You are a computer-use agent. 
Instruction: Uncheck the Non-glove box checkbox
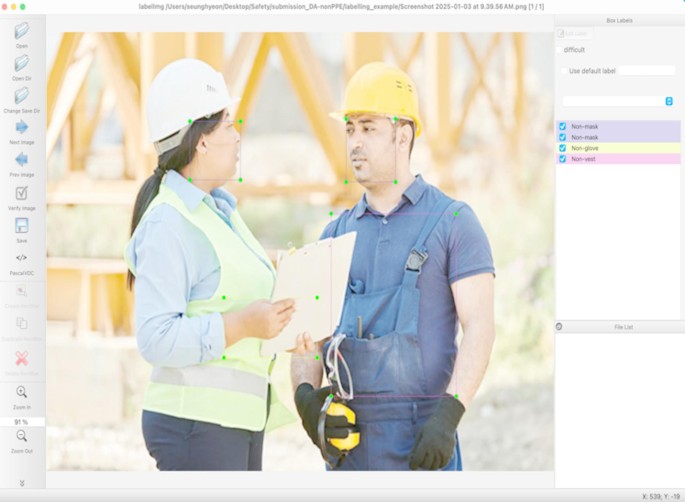click(563, 148)
